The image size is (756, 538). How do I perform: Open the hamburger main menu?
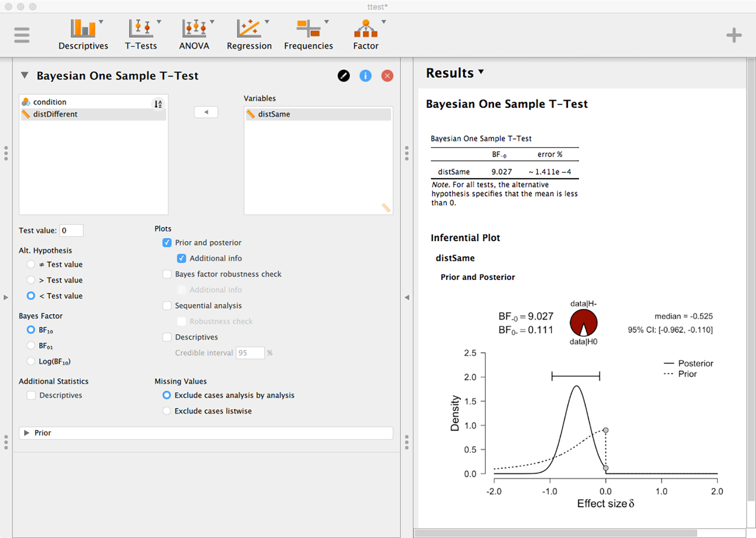pos(21,35)
